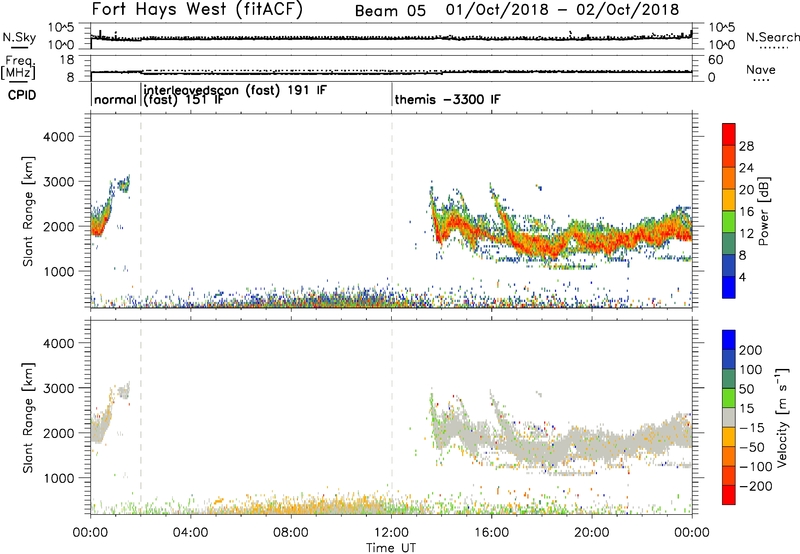Click the 12:00 dashed marker in power panel

click(x=392, y=211)
